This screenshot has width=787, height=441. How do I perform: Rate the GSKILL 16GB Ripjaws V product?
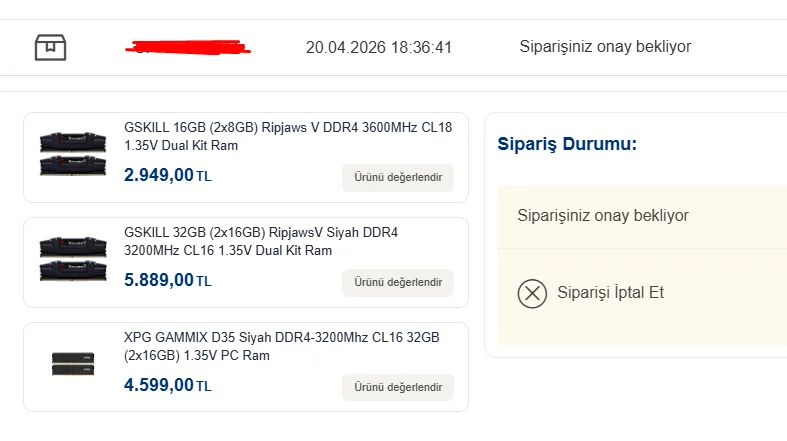click(x=397, y=178)
